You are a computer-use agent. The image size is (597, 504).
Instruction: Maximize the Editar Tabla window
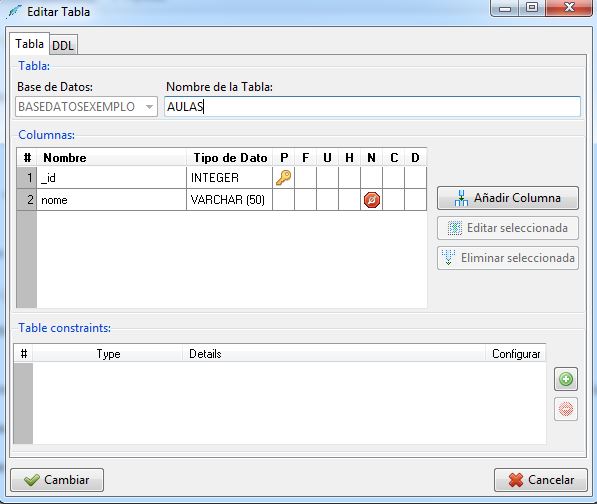532,8
